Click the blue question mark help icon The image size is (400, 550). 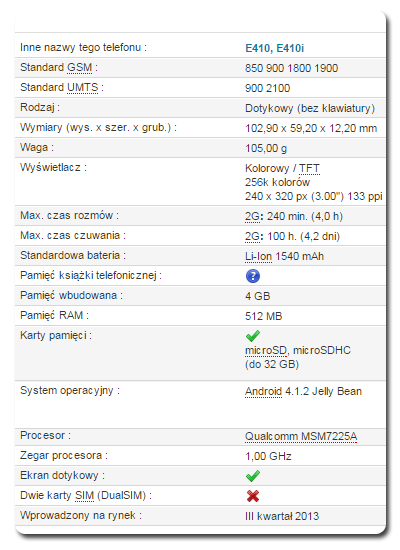[x=253, y=276]
